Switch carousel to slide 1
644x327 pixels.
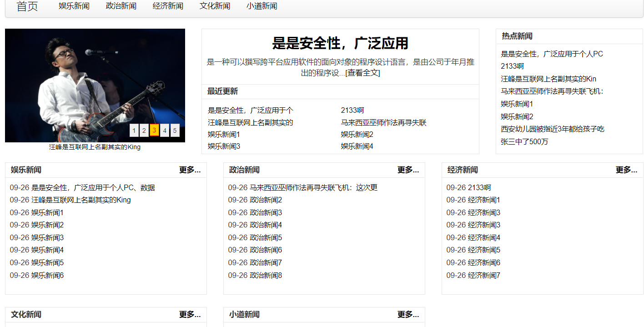[134, 131]
